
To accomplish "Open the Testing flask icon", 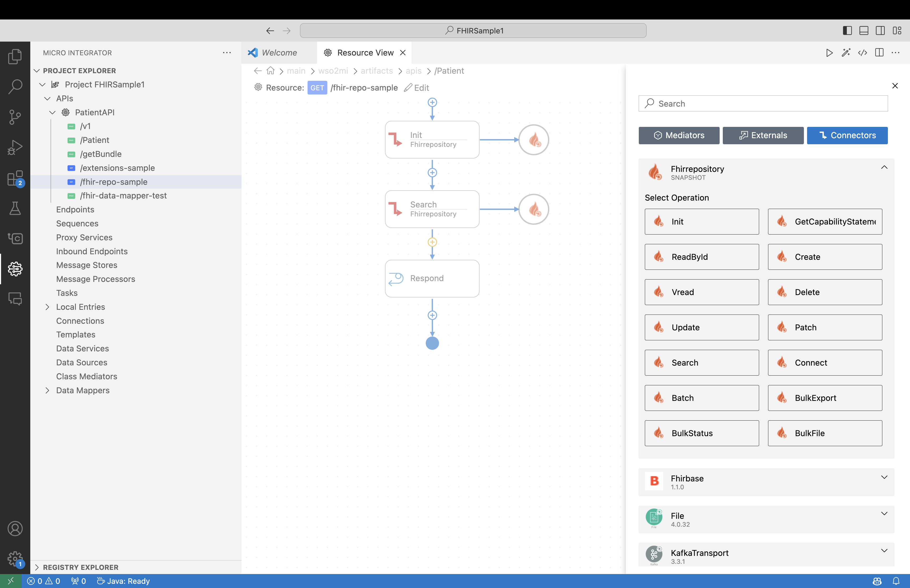I will (15, 208).
